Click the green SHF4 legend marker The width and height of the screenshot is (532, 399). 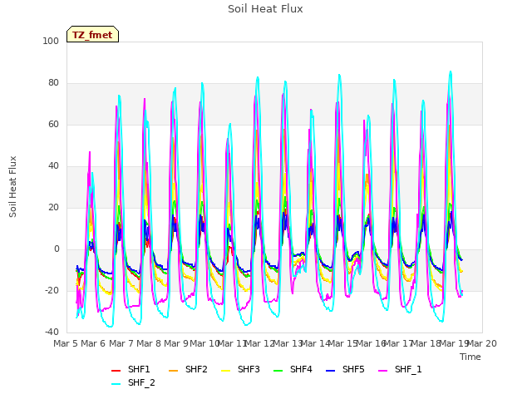pyautogui.click(x=278, y=370)
